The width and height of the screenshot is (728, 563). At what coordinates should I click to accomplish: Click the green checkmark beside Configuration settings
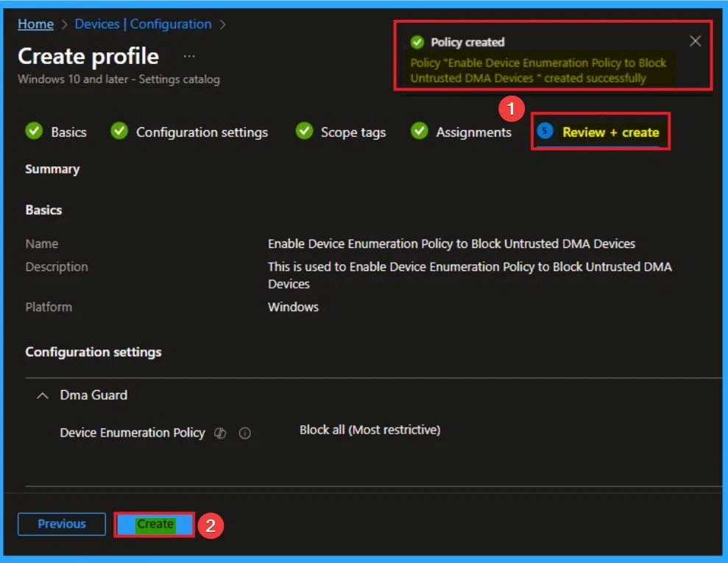[x=119, y=131]
